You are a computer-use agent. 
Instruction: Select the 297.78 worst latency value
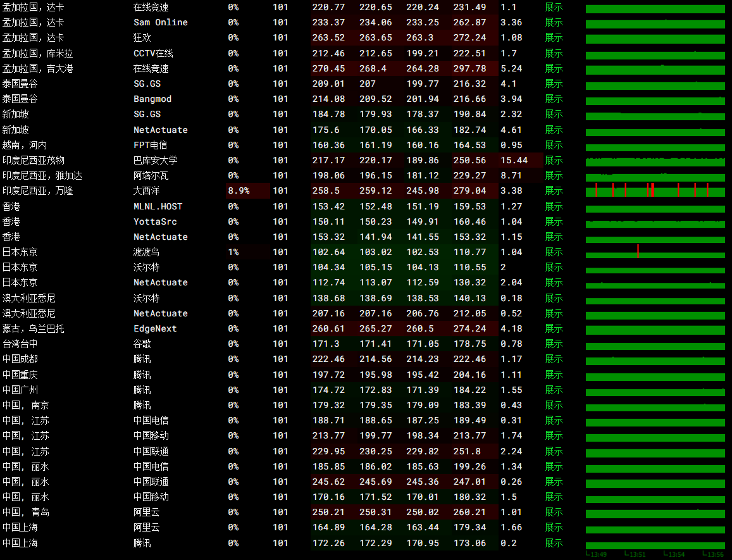pyautogui.click(x=469, y=69)
